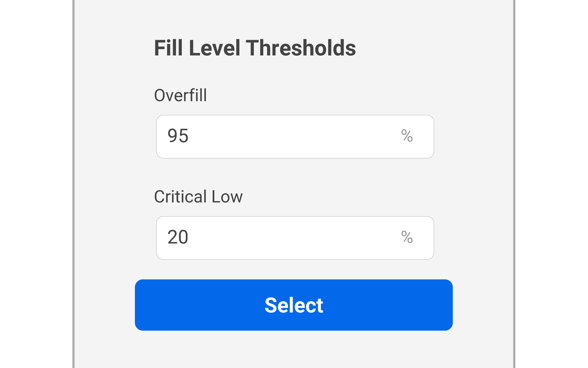Confirm thresholds with the Select button
The image size is (588, 368).
(293, 305)
